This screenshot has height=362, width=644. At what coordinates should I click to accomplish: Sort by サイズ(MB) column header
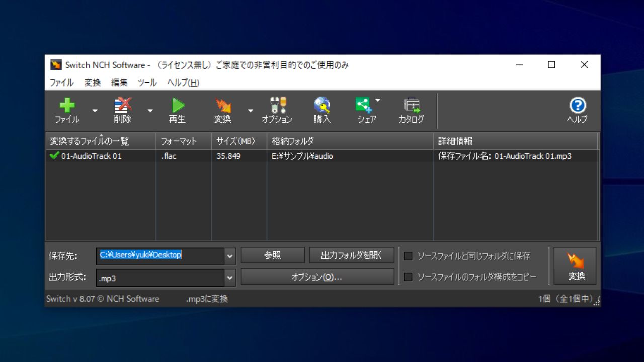point(239,141)
